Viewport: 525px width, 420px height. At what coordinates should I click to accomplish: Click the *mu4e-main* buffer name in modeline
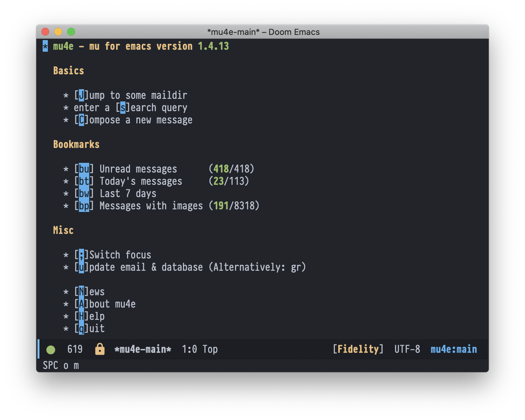[143, 349]
